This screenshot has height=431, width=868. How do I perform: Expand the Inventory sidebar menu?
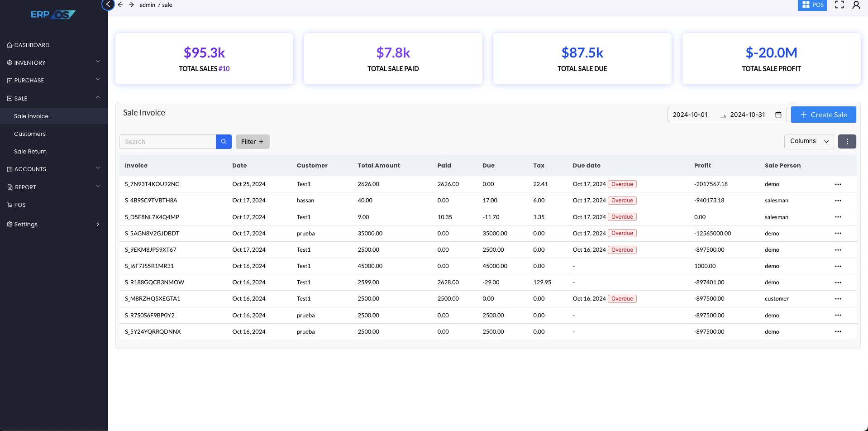coord(54,62)
